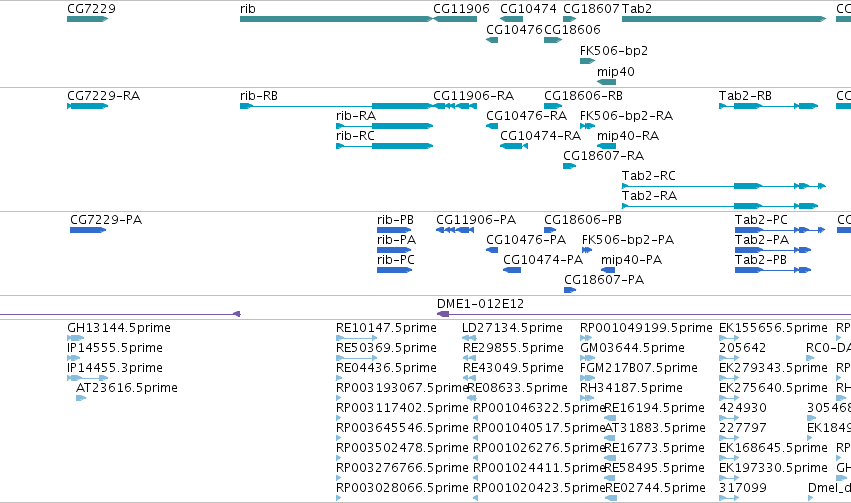Click the rib-PB protein label

click(x=395, y=220)
